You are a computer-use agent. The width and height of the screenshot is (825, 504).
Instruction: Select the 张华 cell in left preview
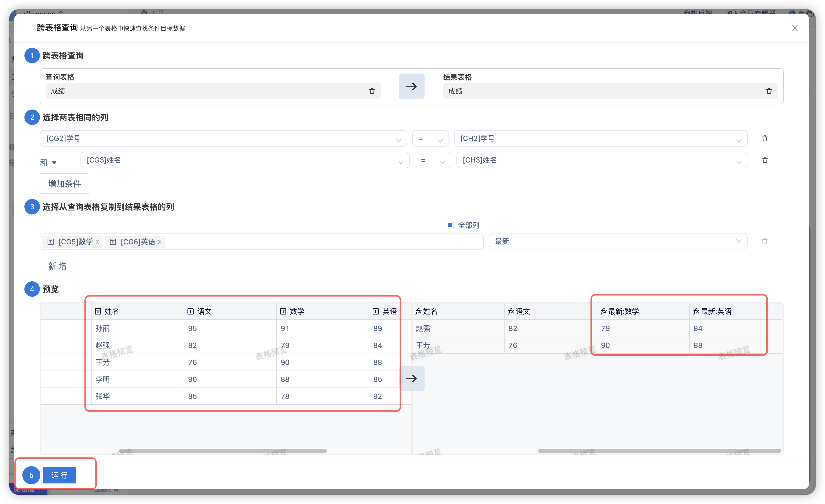[138, 396]
